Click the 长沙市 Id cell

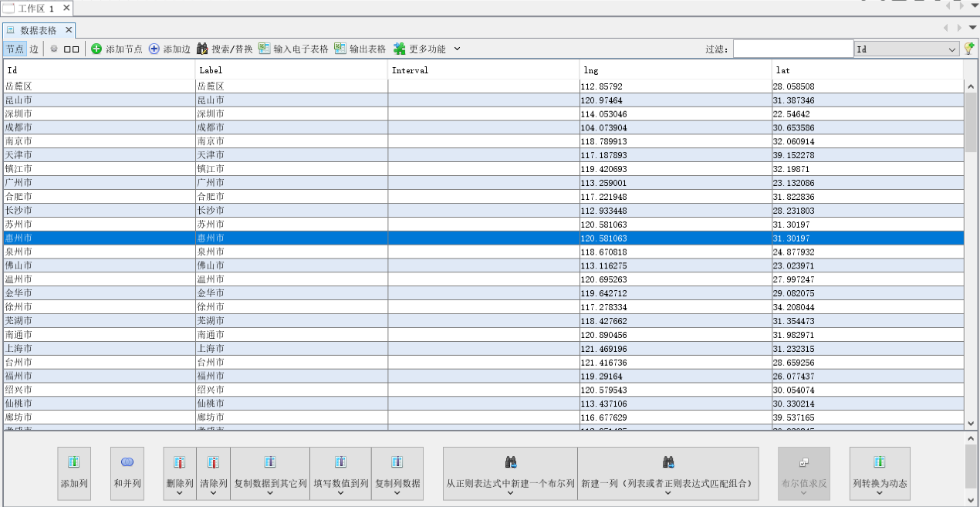click(100, 211)
